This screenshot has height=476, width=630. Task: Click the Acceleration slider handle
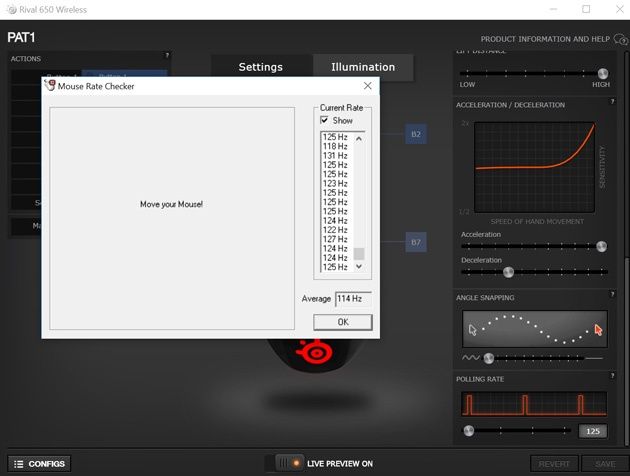click(x=601, y=246)
